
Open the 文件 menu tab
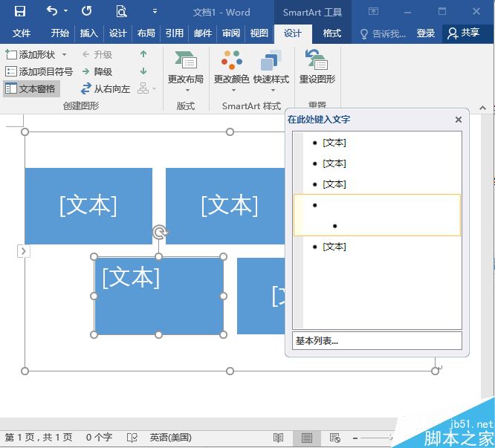tap(22, 33)
